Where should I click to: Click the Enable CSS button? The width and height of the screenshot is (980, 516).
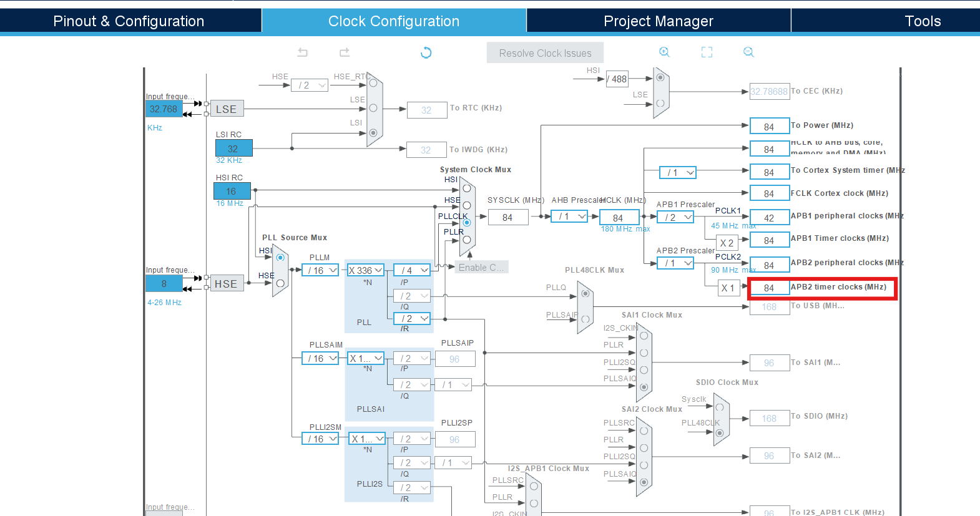481,267
